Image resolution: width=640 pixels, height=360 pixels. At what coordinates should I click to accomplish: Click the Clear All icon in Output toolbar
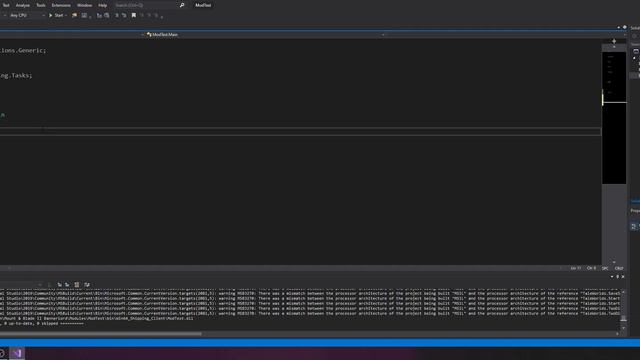click(77, 284)
